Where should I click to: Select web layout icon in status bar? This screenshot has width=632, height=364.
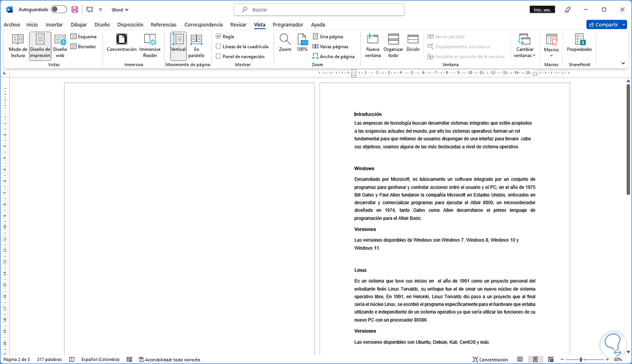tap(550, 360)
